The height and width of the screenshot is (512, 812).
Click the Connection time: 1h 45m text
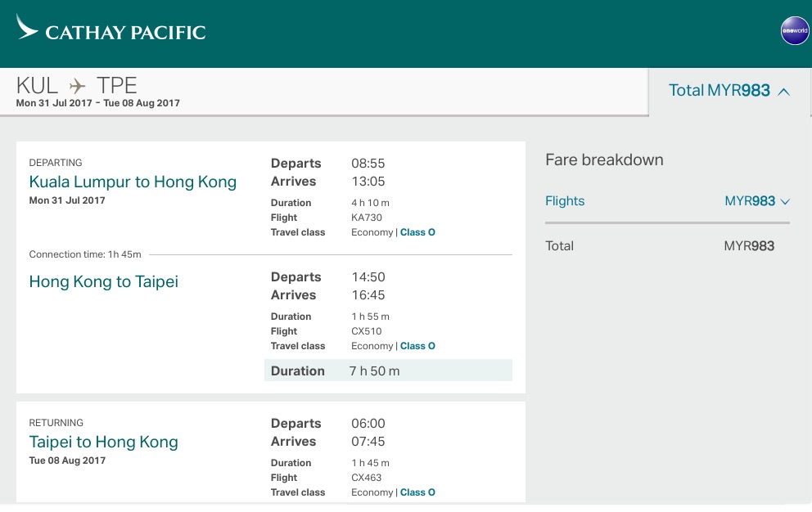coord(85,254)
